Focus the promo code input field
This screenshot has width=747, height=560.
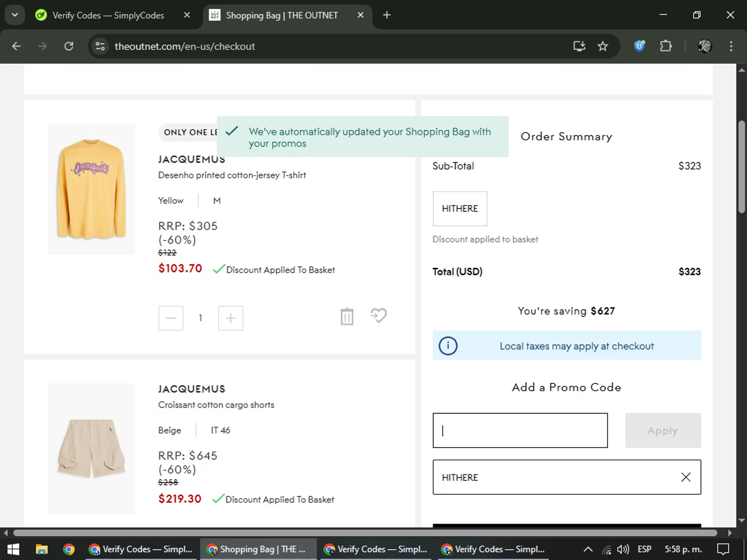pos(520,431)
